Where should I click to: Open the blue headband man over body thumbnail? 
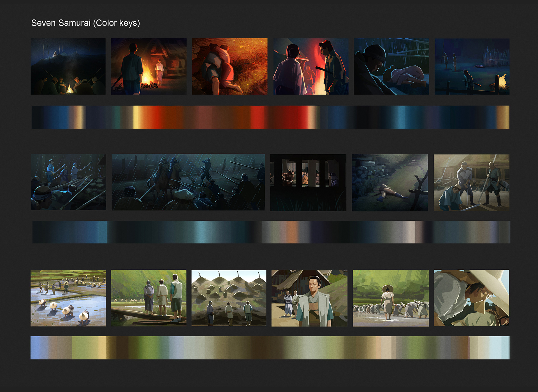tap(391, 66)
